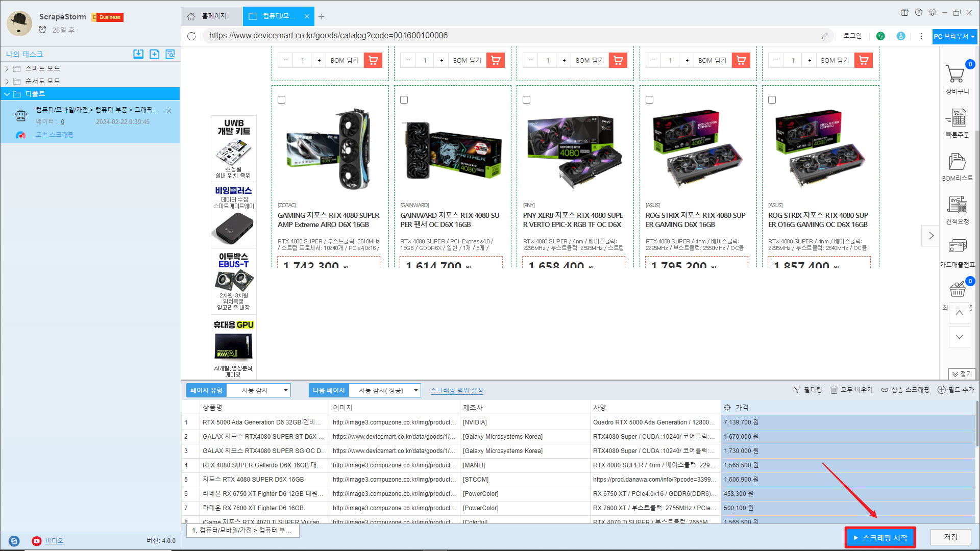Check the PNY XLR8 product checkbox
The height and width of the screenshot is (551, 980).
tap(526, 100)
